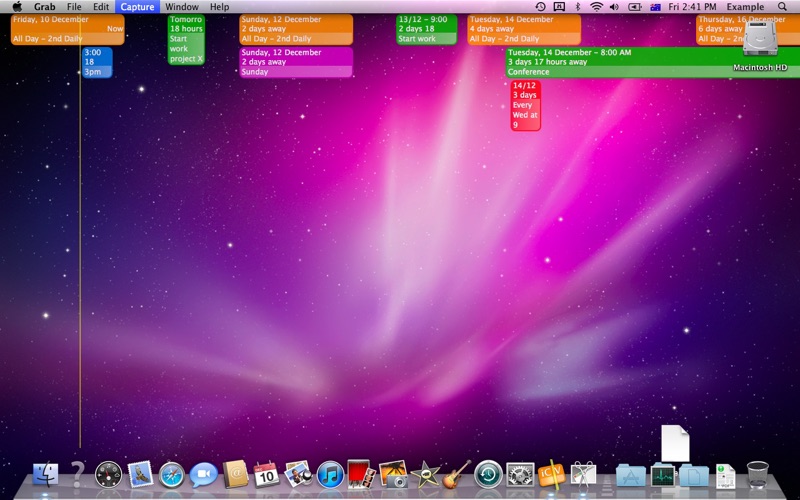Open the text document icon in Dock
Viewport: 800px width, 500px height.
pyautogui.click(x=726, y=476)
